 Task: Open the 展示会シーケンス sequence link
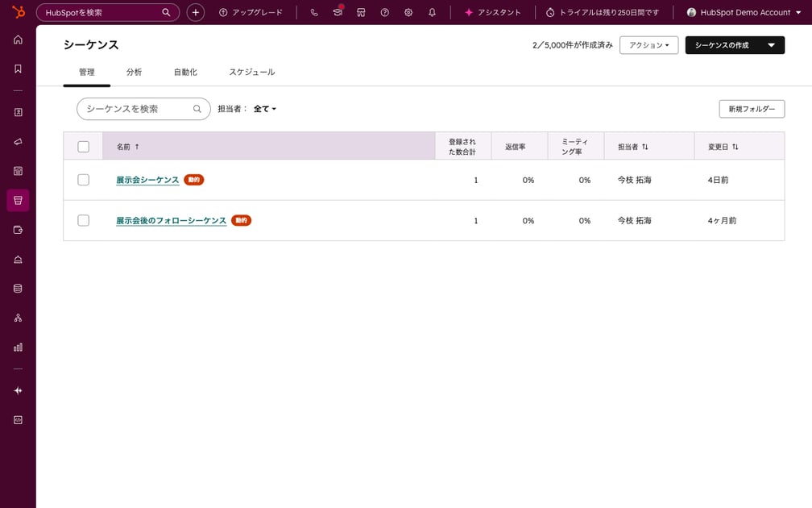click(147, 180)
